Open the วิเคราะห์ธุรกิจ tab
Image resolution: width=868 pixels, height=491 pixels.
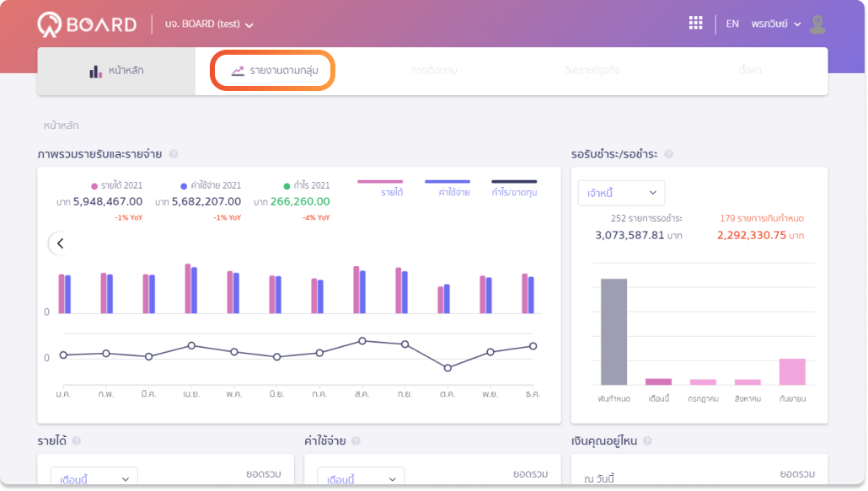592,71
